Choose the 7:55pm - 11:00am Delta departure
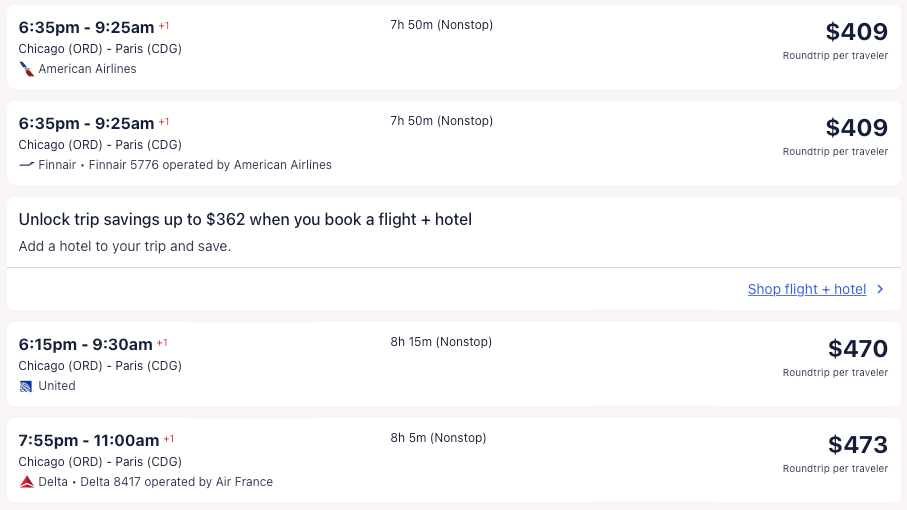Screen dimensions: 907x510 click(x=89, y=441)
